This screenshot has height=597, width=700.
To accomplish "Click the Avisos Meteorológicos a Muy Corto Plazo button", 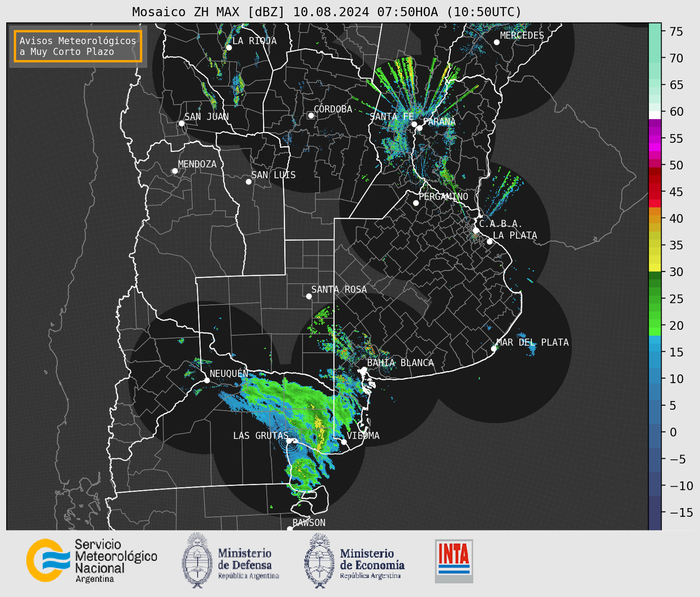I will [x=78, y=46].
